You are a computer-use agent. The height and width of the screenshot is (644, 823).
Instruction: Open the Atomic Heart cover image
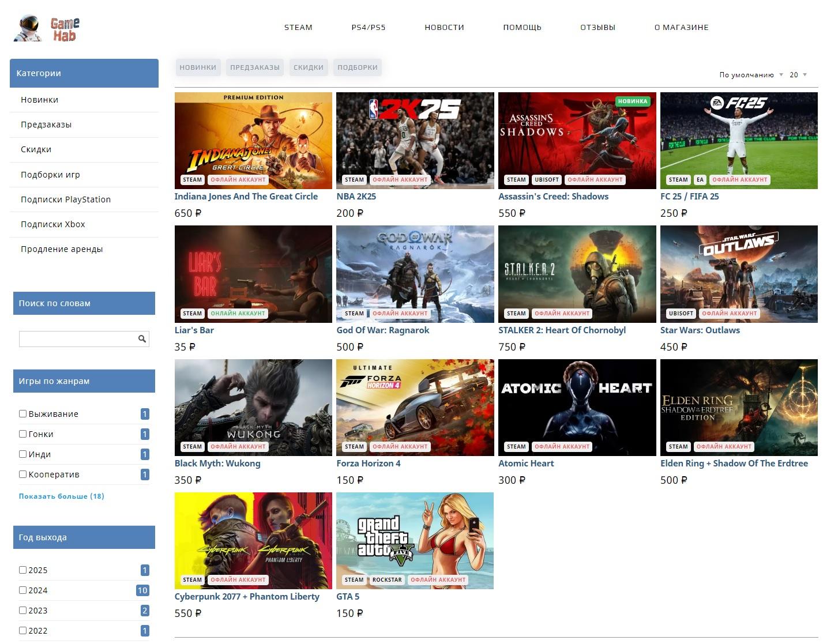(577, 408)
